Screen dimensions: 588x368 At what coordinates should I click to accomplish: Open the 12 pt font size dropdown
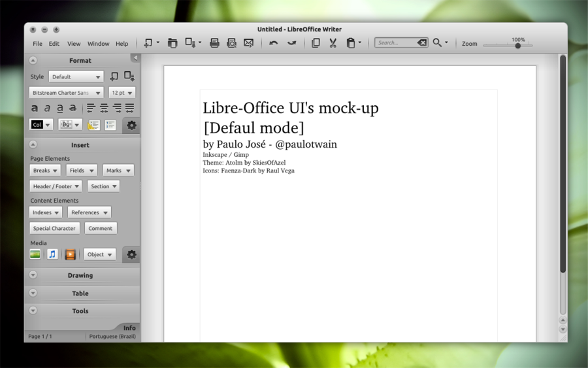click(122, 93)
